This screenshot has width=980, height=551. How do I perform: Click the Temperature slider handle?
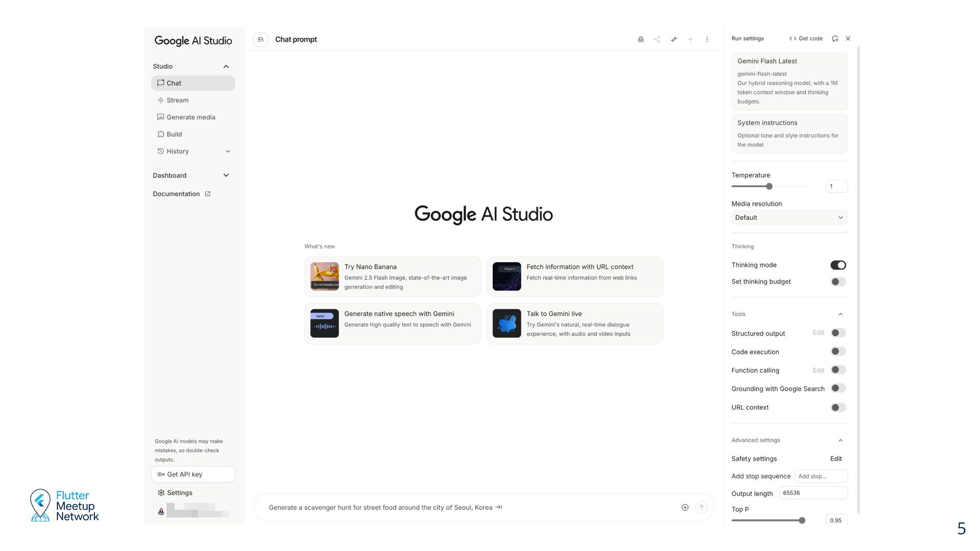click(x=769, y=186)
